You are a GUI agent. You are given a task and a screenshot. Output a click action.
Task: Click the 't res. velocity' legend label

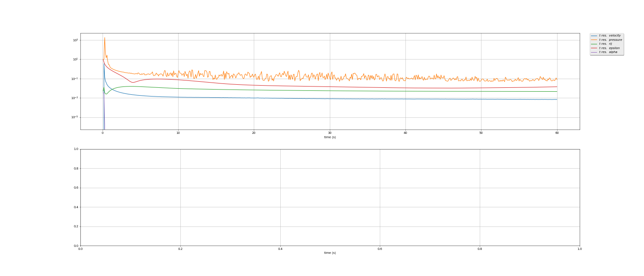tap(610, 36)
